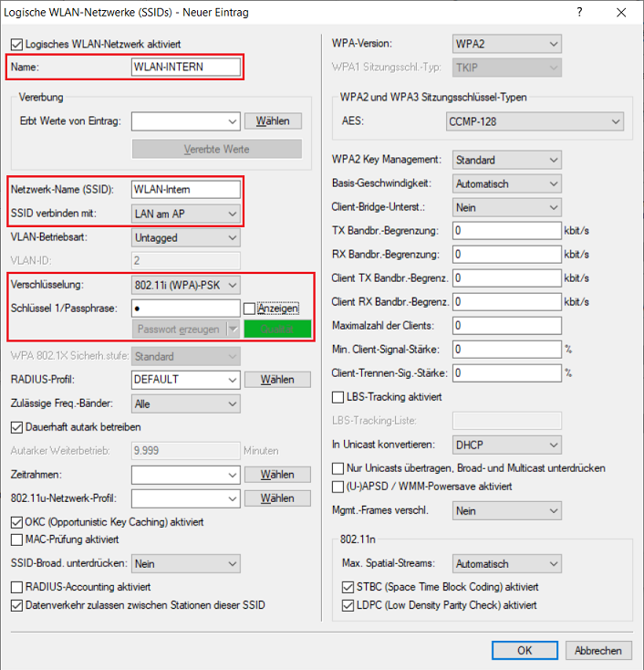This screenshot has height=670, width=644.
Task: Expand the SSID verbinden mit dropdown
Action: click(186, 214)
